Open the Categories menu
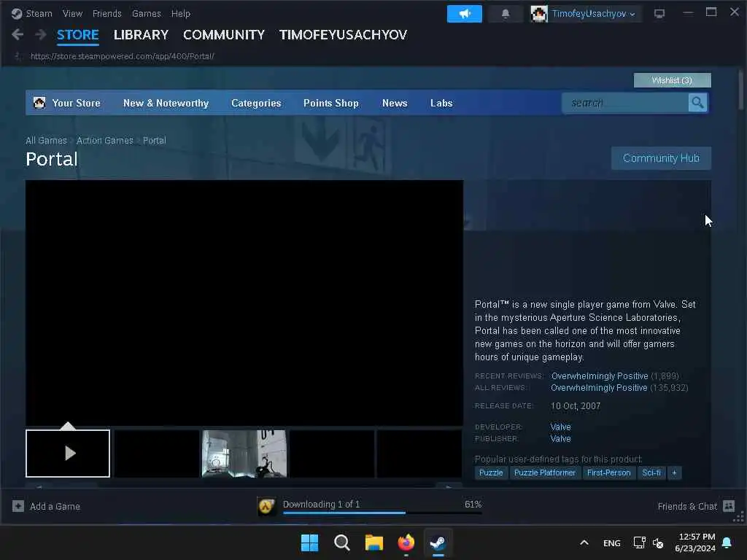Image resolution: width=747 pixels, height=560 pixels. click(x=256, y=103)
